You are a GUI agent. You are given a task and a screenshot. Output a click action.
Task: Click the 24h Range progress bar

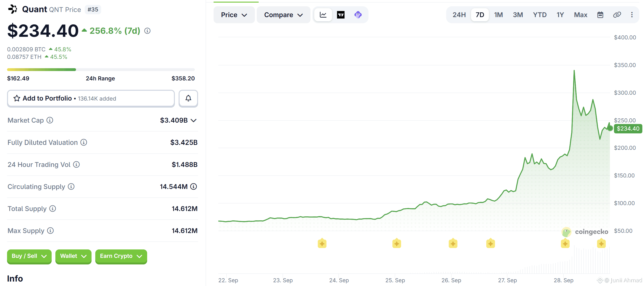(x=101, y=70)
